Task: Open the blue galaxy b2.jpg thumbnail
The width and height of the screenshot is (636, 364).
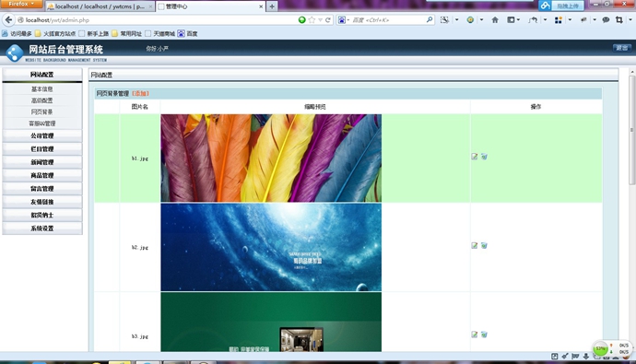Action: coord(271,247)
